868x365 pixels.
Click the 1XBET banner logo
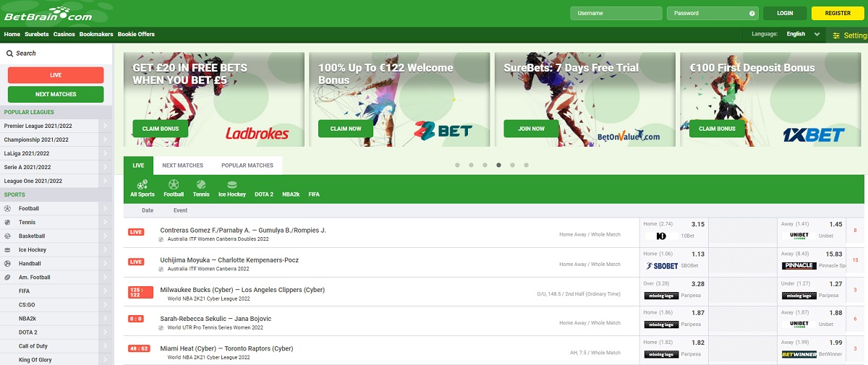point(814,134)
